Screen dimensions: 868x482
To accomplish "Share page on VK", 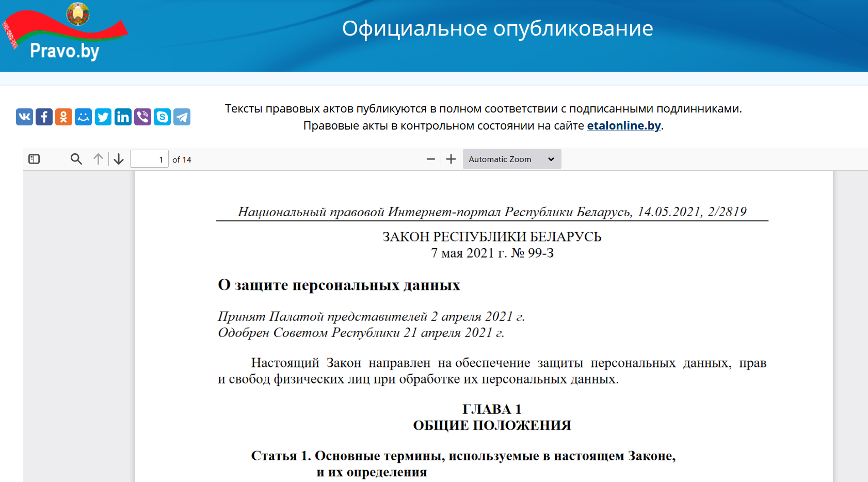I will pos(24,117).
